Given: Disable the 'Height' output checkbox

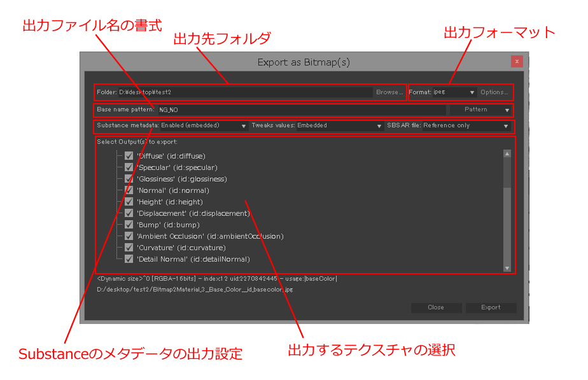Looking at the screenshot, I should [x=129, y=202].
